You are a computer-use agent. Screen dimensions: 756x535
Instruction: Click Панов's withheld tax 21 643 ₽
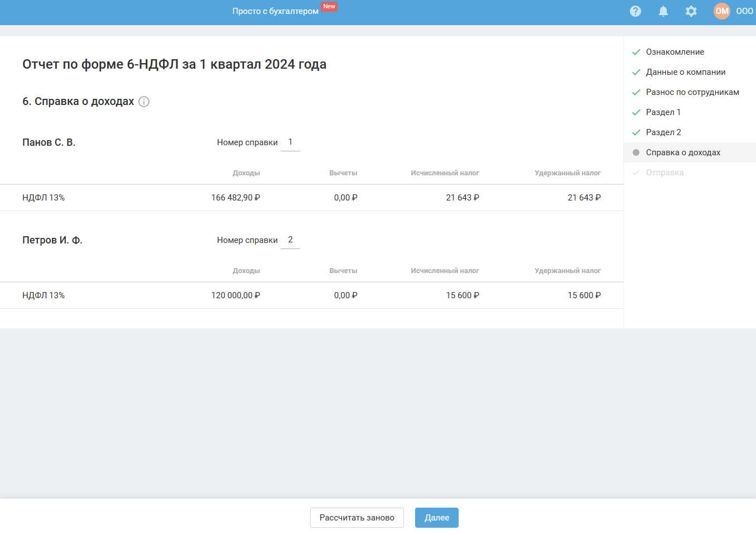pos(584,198)
